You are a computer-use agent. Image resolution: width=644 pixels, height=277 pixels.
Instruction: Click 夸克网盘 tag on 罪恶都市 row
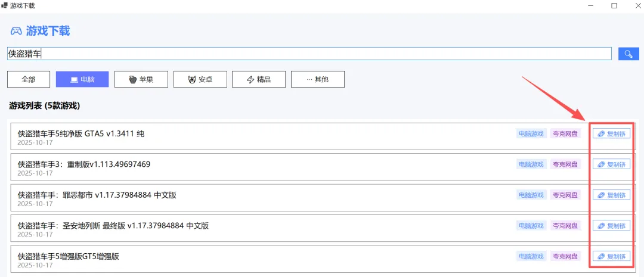click(x=565, y=195)
